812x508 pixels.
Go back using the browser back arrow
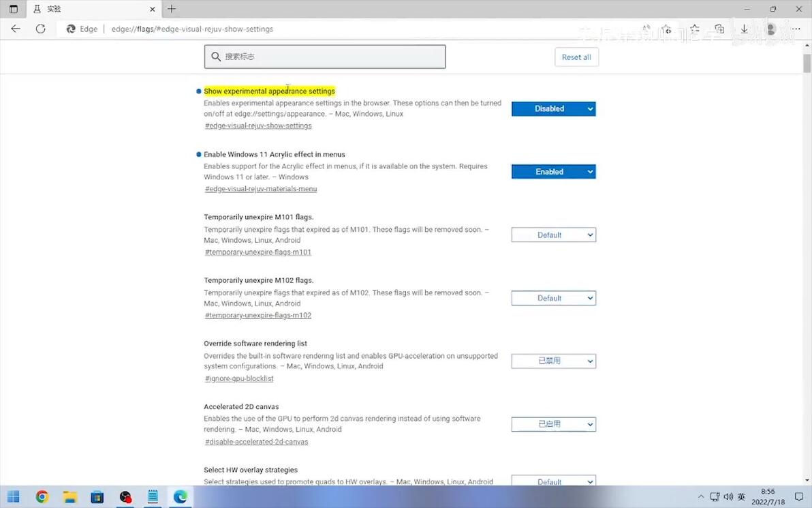pyautogui.click(x=16, y=29)
